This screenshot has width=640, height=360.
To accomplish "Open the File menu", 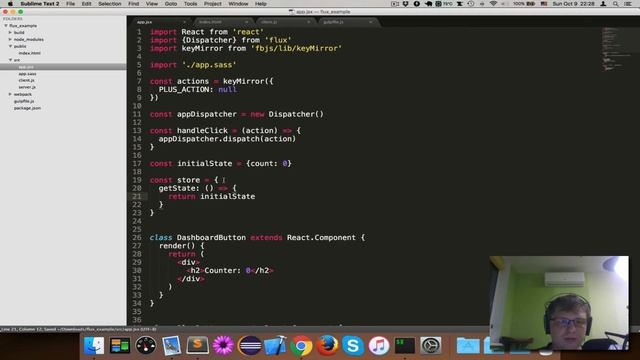I will point(71,4).
